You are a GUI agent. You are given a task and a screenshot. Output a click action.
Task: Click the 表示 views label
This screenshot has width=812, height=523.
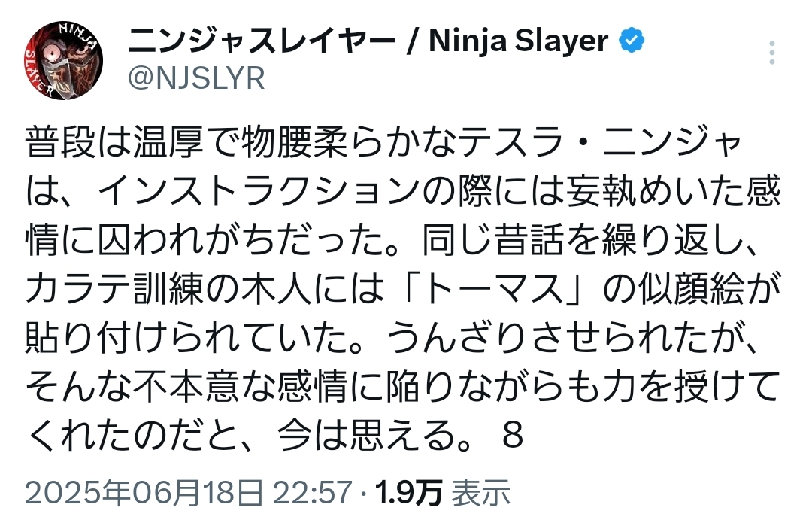481,494
